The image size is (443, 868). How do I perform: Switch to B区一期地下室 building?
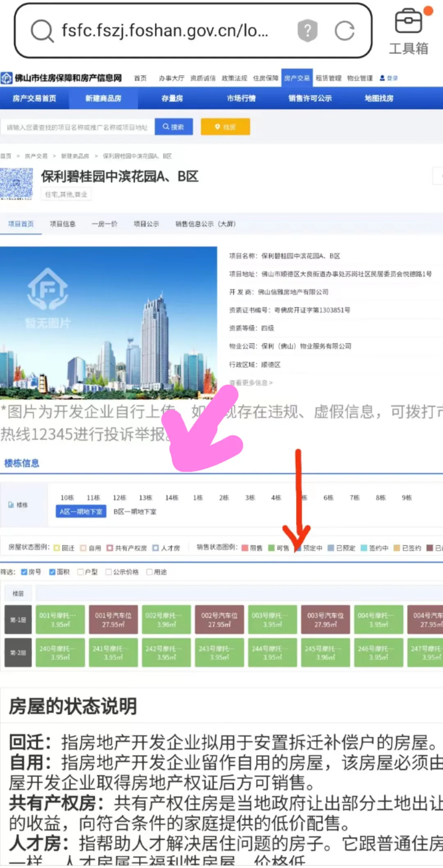tap(135, 512)
